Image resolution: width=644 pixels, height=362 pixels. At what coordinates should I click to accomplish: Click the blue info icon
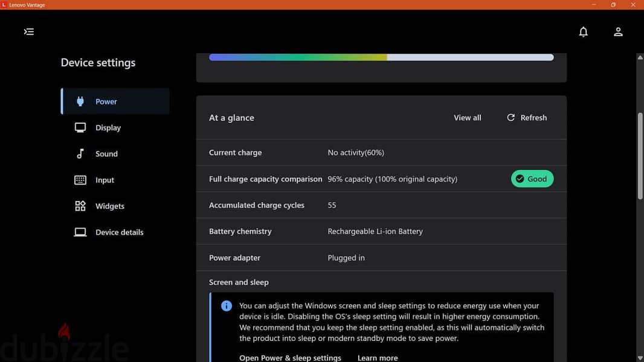(x=227, y=306)
